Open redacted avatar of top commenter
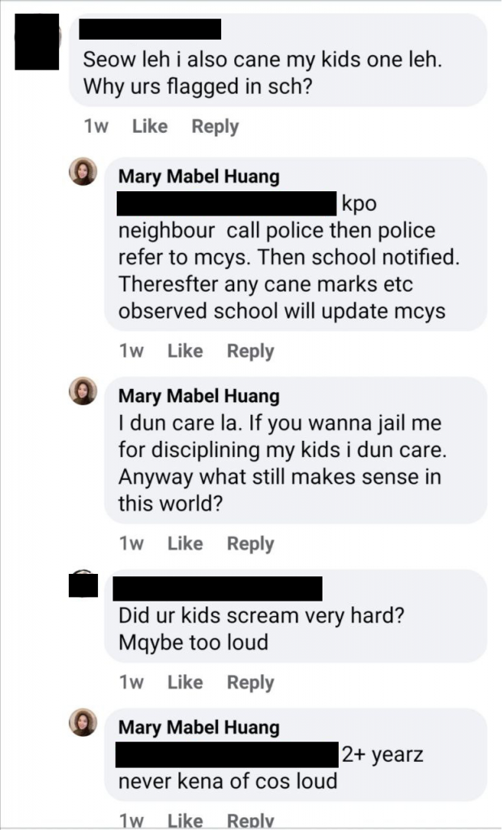This screenshot has height=830, width=504. tap(37, 42)
